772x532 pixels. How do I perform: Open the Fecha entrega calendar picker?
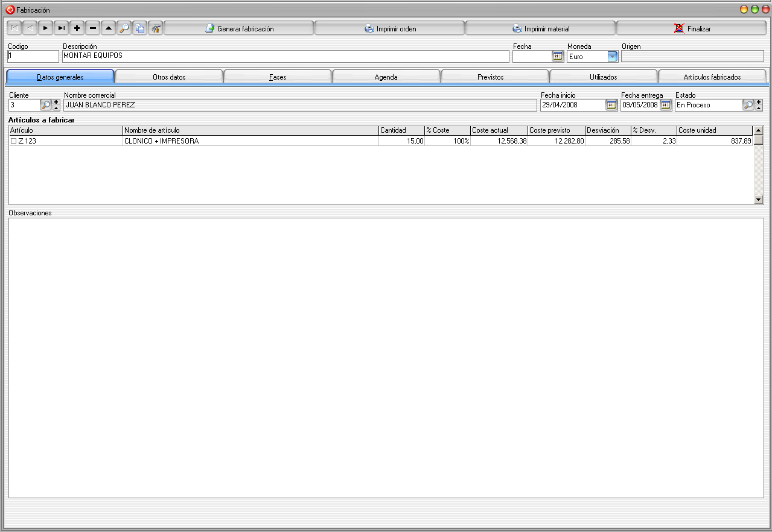(x=666, y=105)
